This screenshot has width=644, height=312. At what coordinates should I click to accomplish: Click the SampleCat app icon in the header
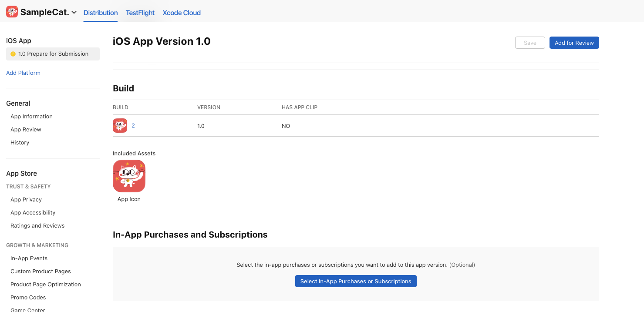click(11, 11)
